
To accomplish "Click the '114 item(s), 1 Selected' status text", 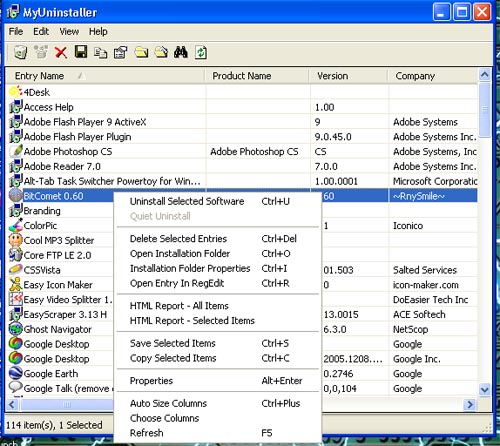I will coord(54,425).
